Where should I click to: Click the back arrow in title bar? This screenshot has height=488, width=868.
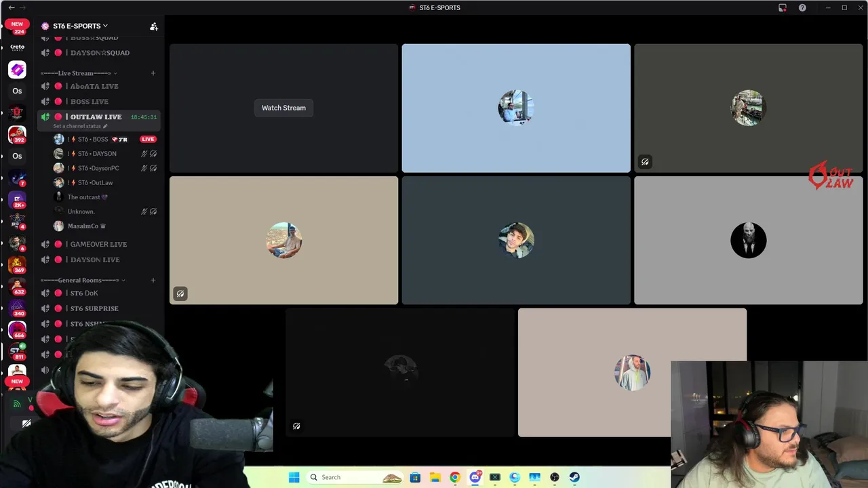point(12,7)
